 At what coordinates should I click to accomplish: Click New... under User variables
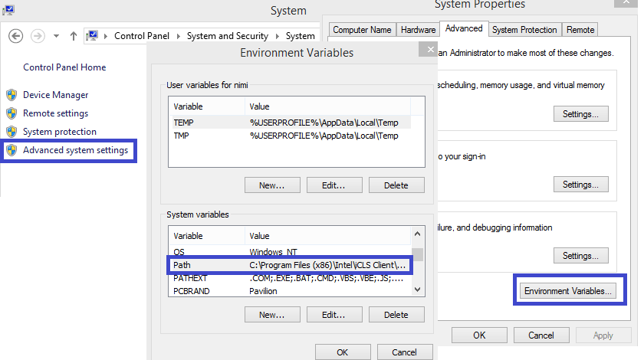tap(272, 185)
